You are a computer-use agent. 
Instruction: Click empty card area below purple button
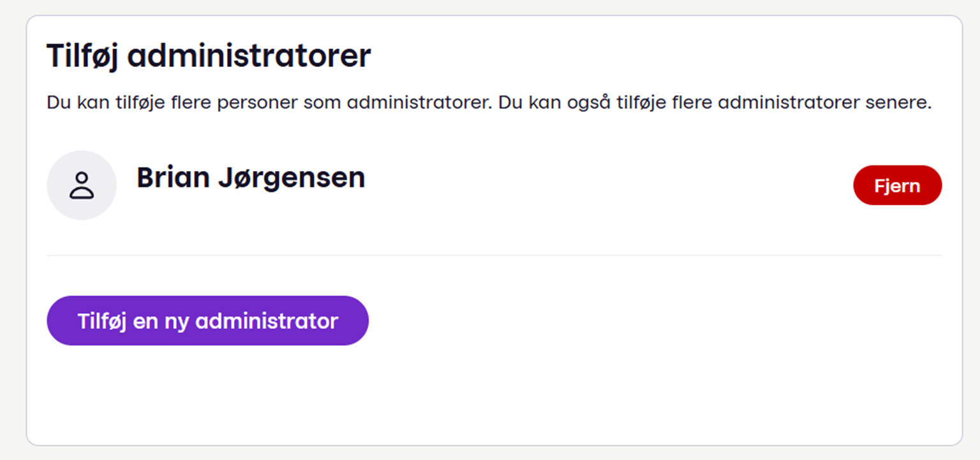point(494,396)
